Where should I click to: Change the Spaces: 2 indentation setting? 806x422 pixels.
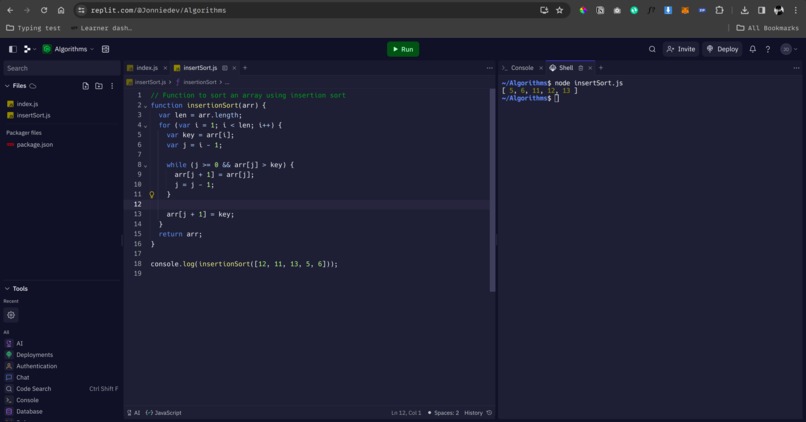point(444,413)
